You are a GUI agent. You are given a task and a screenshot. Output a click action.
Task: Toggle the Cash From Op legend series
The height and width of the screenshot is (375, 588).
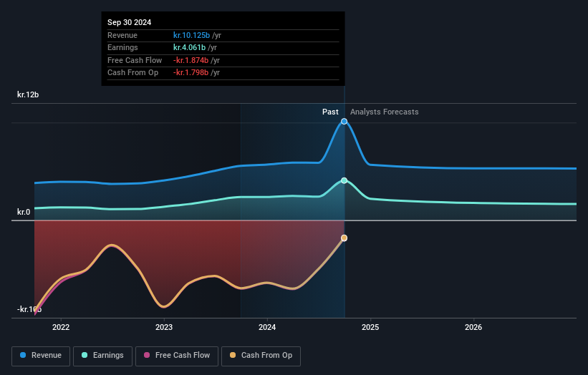pyautogui.click(x=261, y=356)
